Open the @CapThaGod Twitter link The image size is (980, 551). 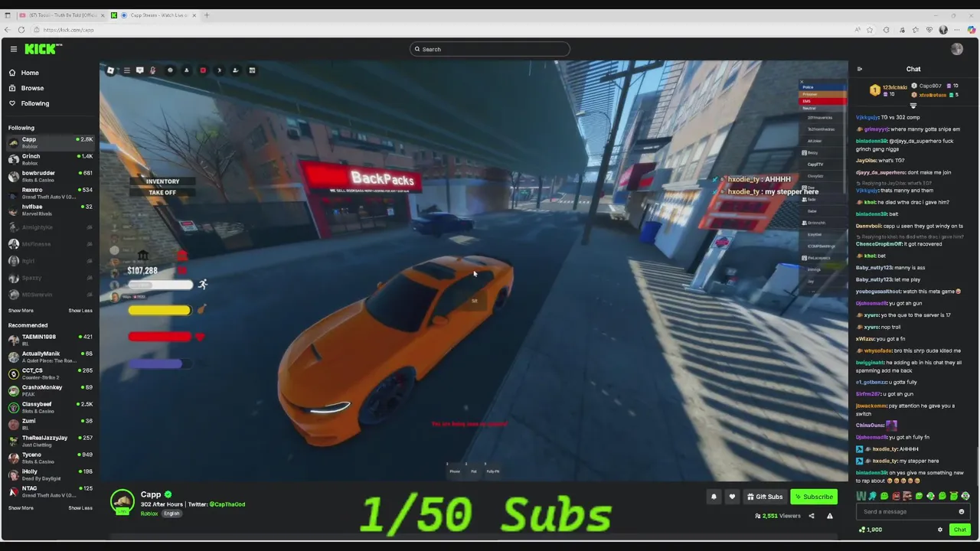[x=227, y=504]
